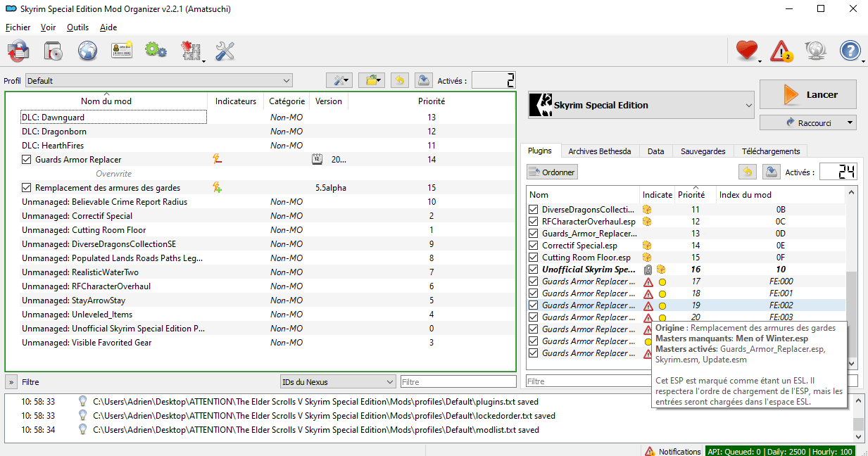Click conflict flag icon of Guards Armor Replacer
The image size is (868, 456).
(218, 160)
